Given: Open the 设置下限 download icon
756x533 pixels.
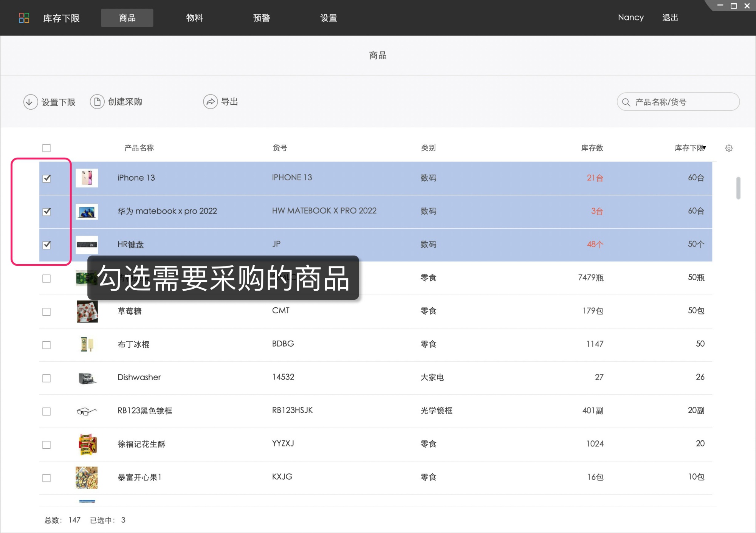Looking at the screenshot, I should [x=30, y=102].
